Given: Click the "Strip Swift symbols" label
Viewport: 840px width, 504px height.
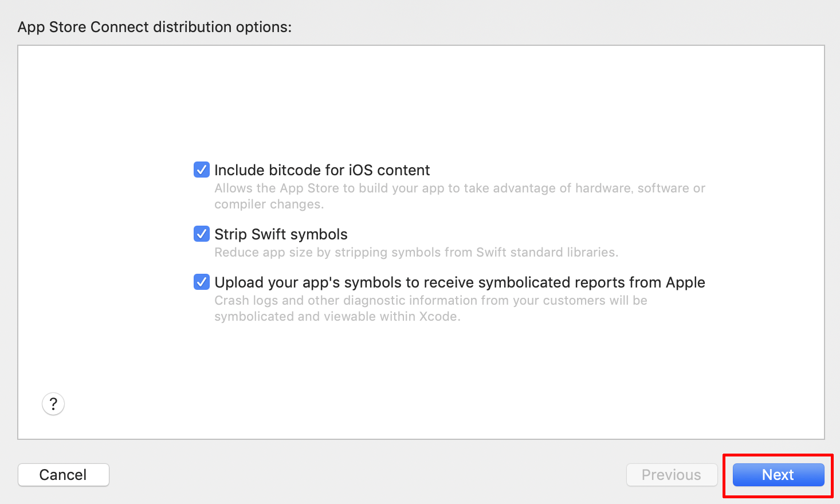Looking at the screenshot, I should coord(280,234).
